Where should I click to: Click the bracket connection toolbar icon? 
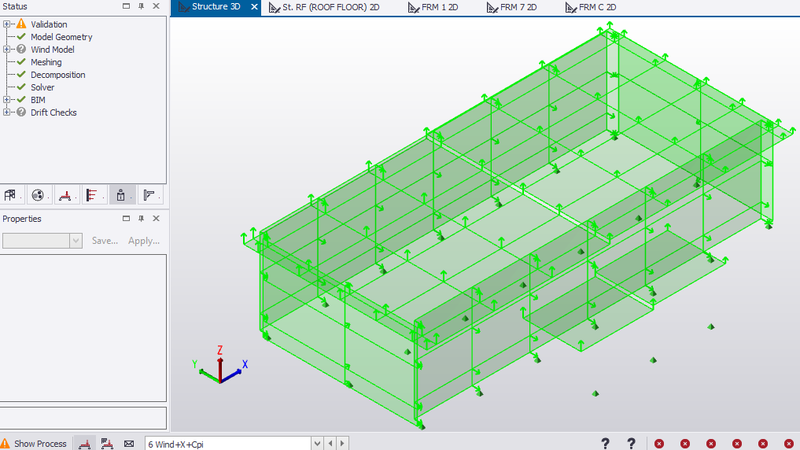pos(148,195)
